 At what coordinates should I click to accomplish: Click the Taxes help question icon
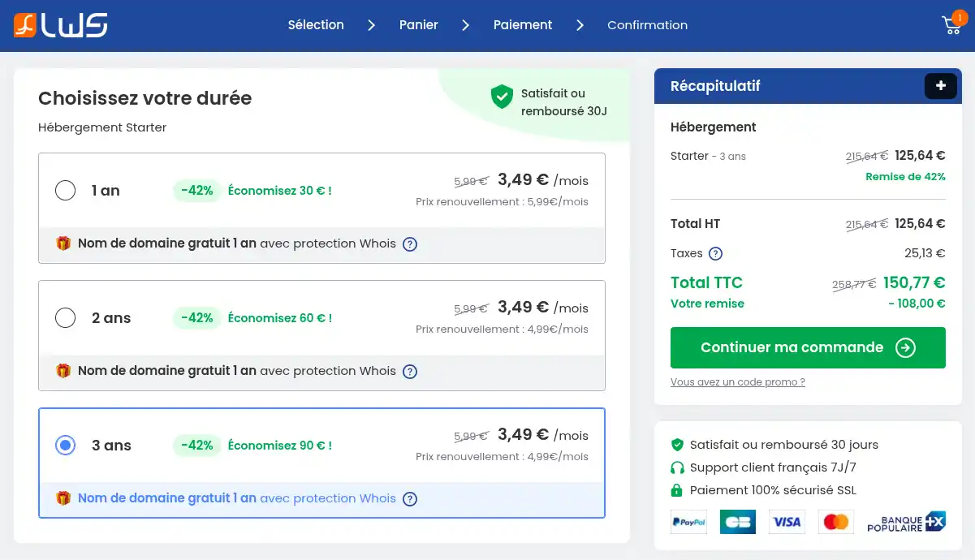coord(715,253)
